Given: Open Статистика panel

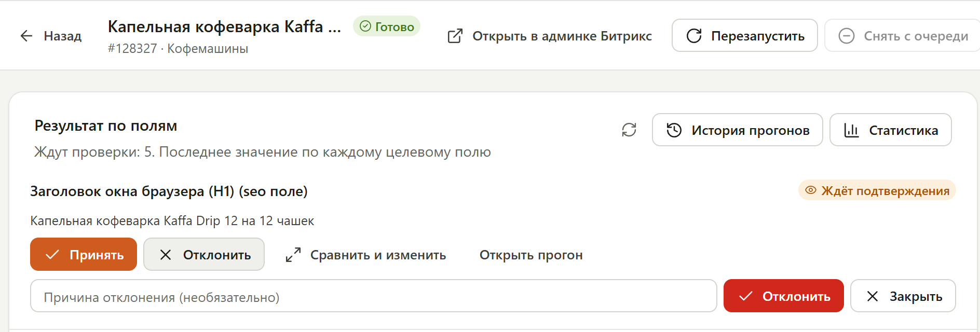Looking at the screenshot, I should [891, 130].
